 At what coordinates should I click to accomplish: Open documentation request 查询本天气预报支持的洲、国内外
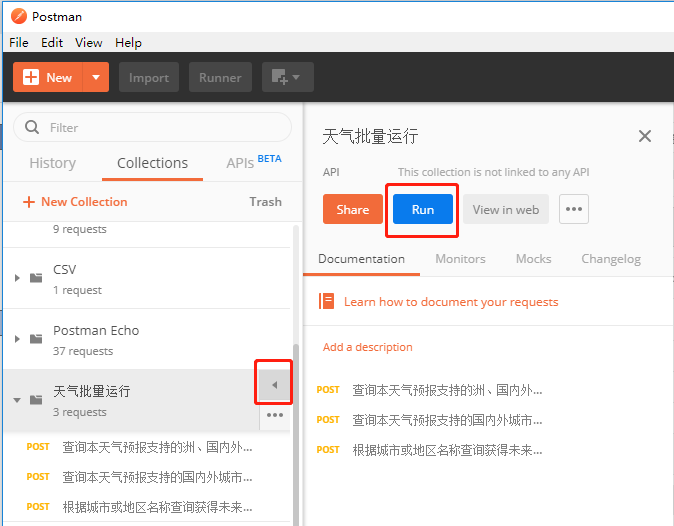coord(430,390)
